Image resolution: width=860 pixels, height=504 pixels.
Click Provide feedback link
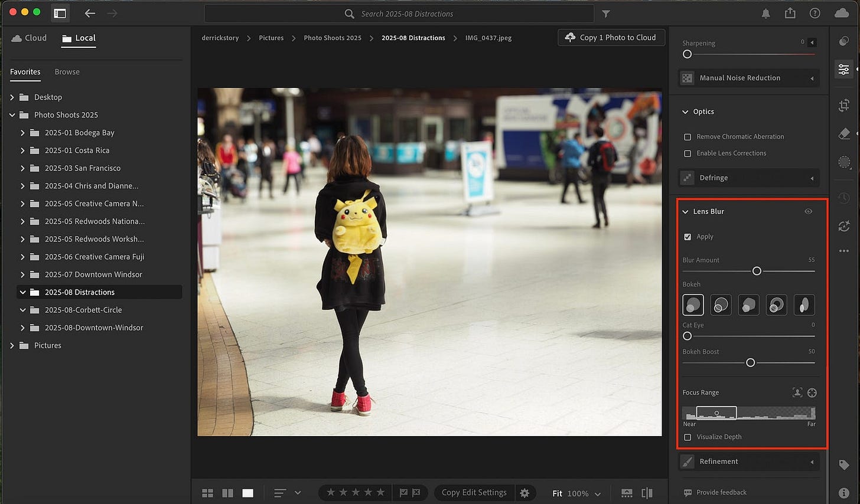click(715, 493)
